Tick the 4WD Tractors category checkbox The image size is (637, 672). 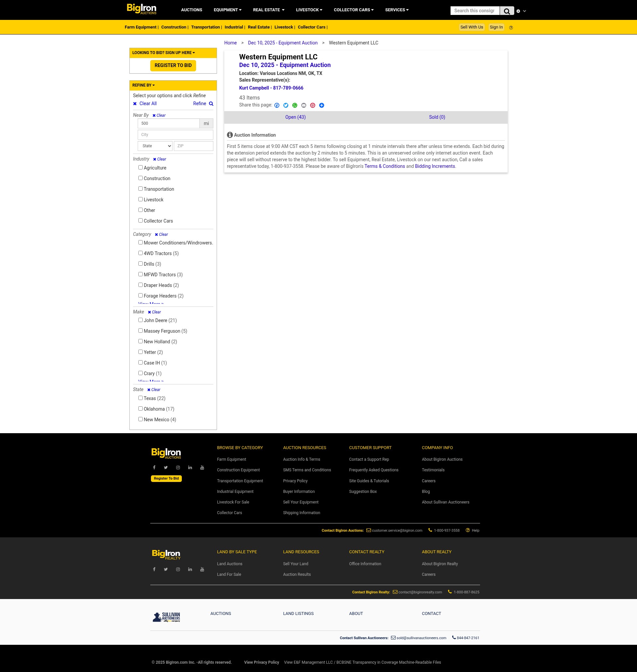(x=140, y=253)
